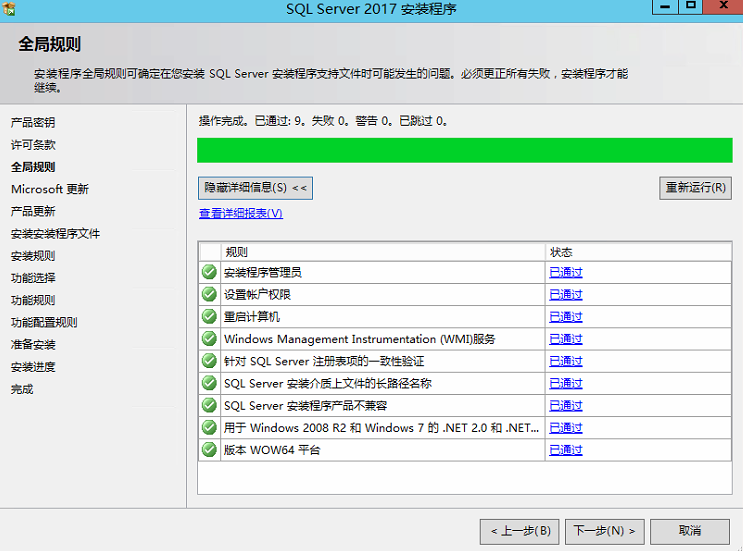This screenshot has height=551, width=743.
Task: Click green check icon for 长路径名称 row
Action: point(209,383)
